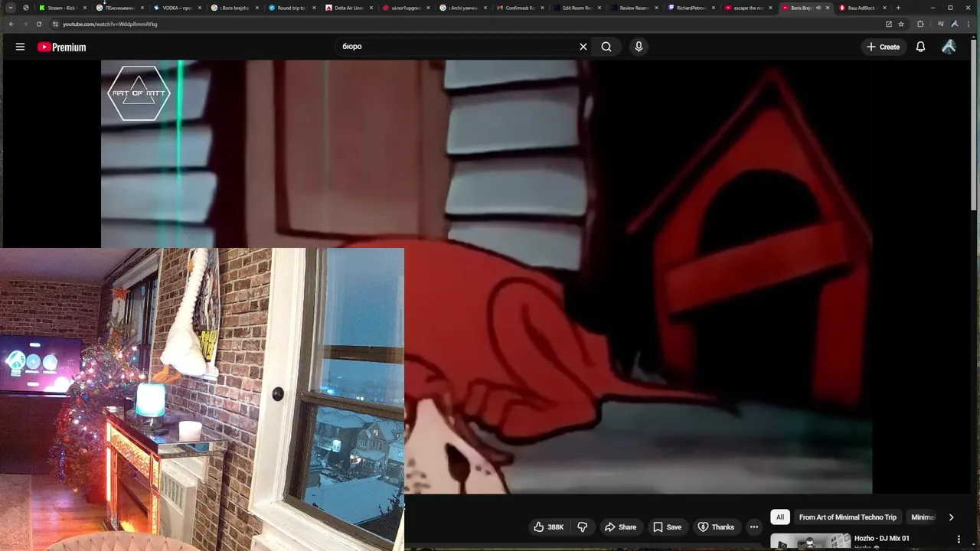The height and width of the screenshot is (551, 980).
Task: Dislike the video with thumbs down
Action: 583,527
